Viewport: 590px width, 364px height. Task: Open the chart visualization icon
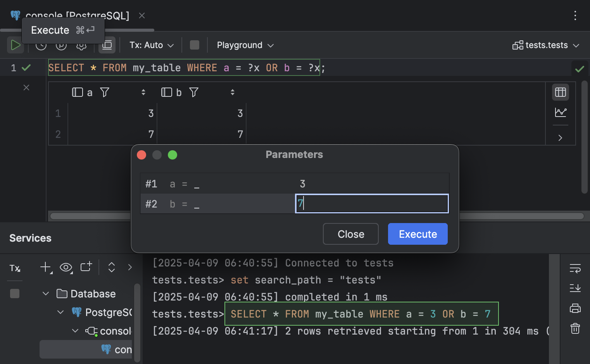tap(560, 113)
